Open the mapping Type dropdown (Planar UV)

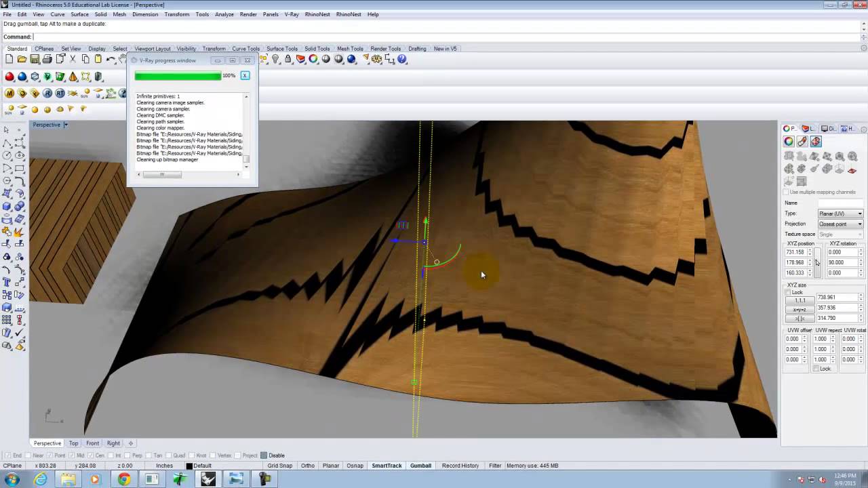tap(840, 213)
